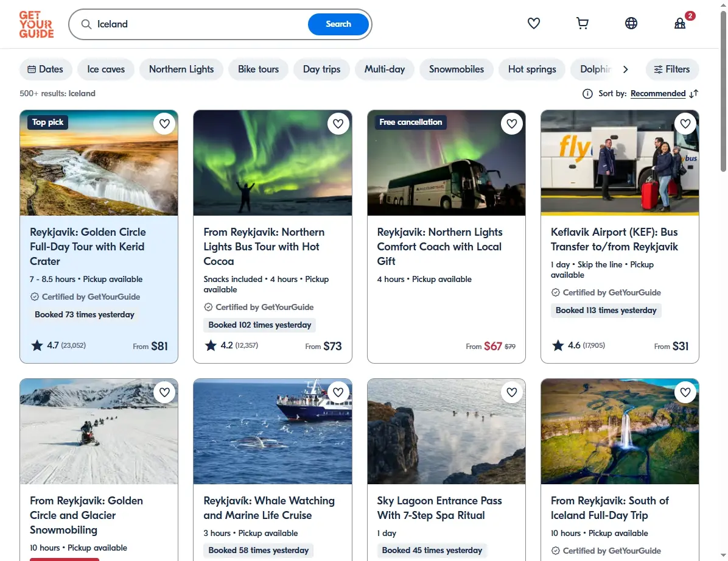The width and height of the screenshot is (728, 561).
Task: Open the wishlist heart icon in header
Action: point(533,23)
